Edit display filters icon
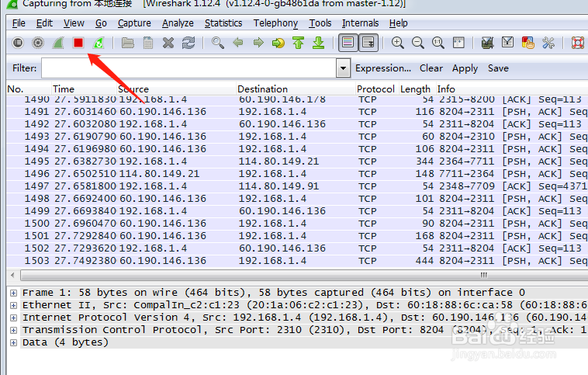 click(x=508, y=43)
